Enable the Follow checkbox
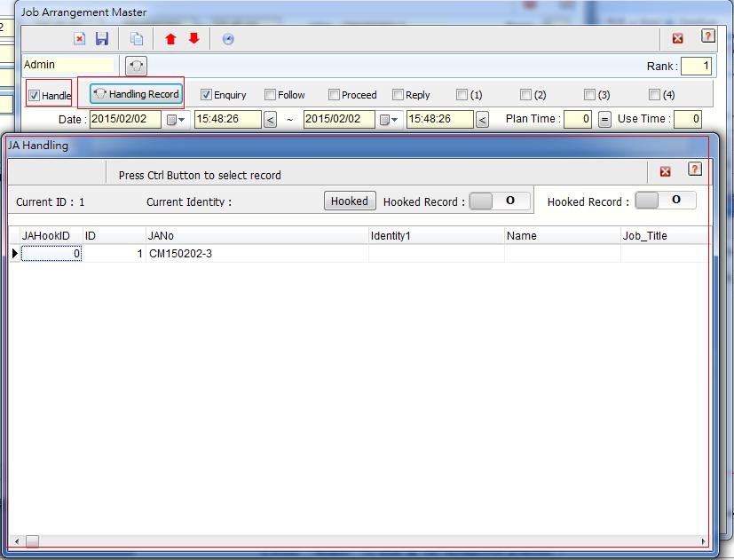Image resolution: width=734 pixels, height=560 pixels. (x=270, y=95)
